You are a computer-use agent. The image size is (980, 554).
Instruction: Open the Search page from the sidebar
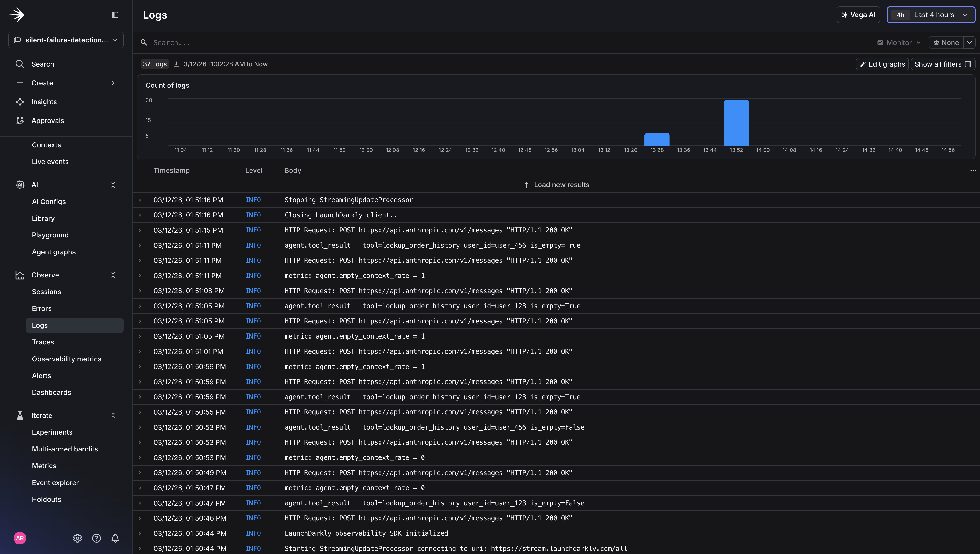tap(42, 64)
